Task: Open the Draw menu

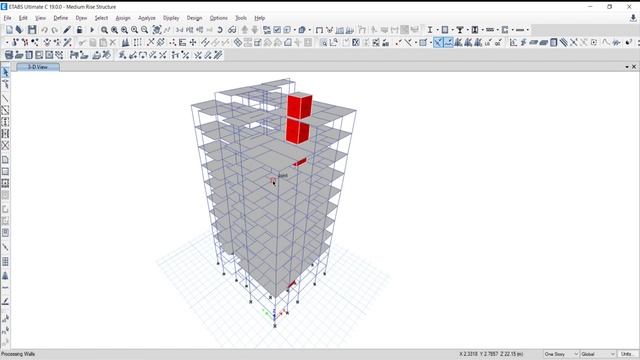Action: coord(81,18)
